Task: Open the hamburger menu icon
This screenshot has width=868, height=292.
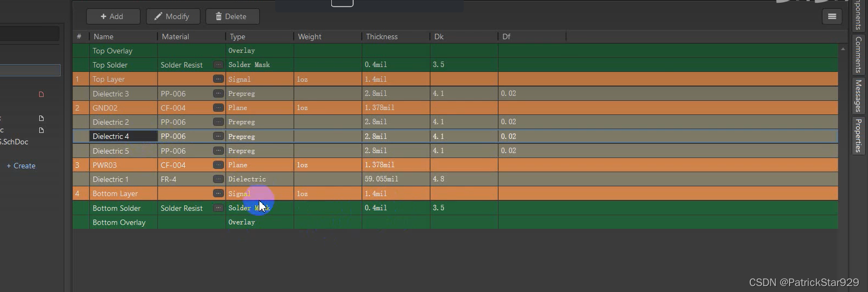Action: pos(832,16)
